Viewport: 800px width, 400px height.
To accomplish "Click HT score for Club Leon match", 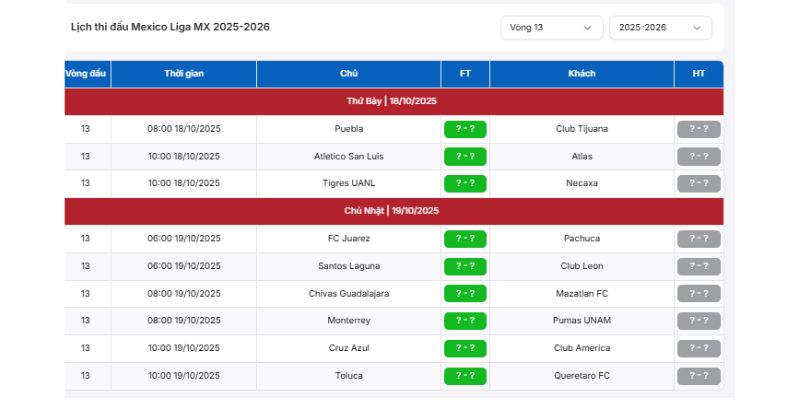I will [x=698, y=266].
